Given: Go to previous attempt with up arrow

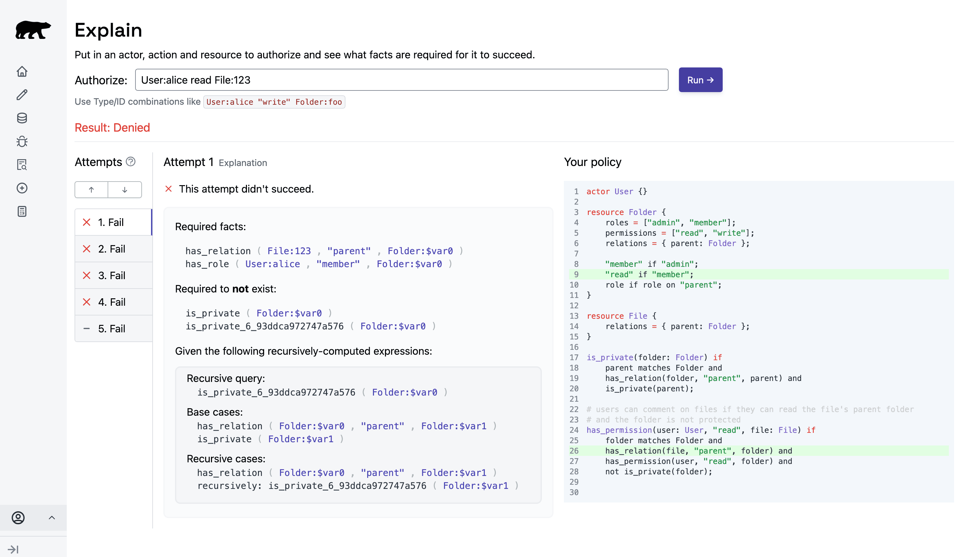Looking at the screenshot, I should 91,190.
